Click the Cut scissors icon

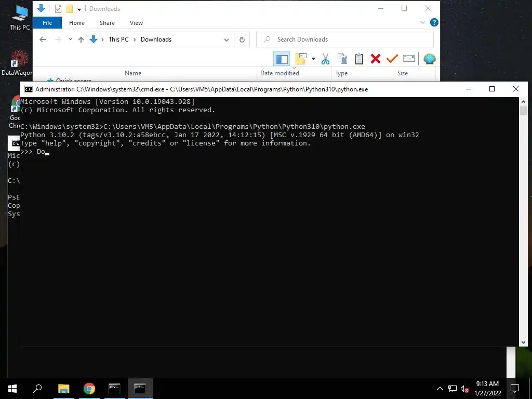click(x=325, y=59)
